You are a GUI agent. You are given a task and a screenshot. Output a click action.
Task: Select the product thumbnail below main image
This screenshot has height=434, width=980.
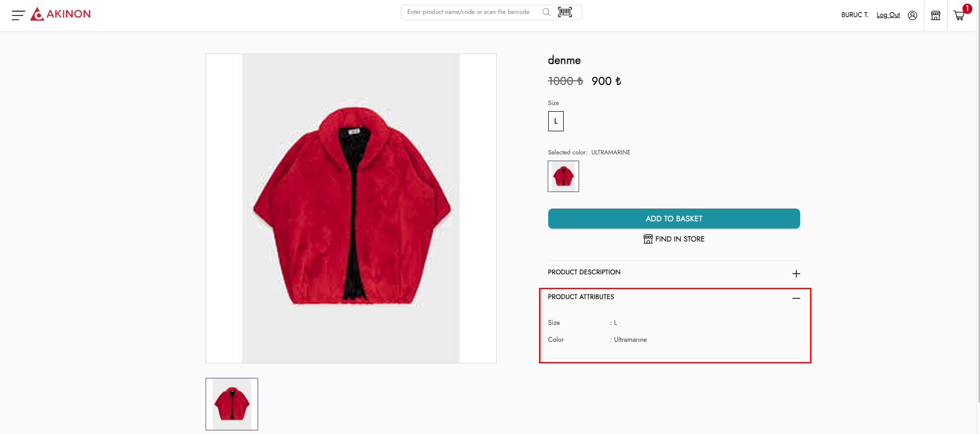click(232, 404)
